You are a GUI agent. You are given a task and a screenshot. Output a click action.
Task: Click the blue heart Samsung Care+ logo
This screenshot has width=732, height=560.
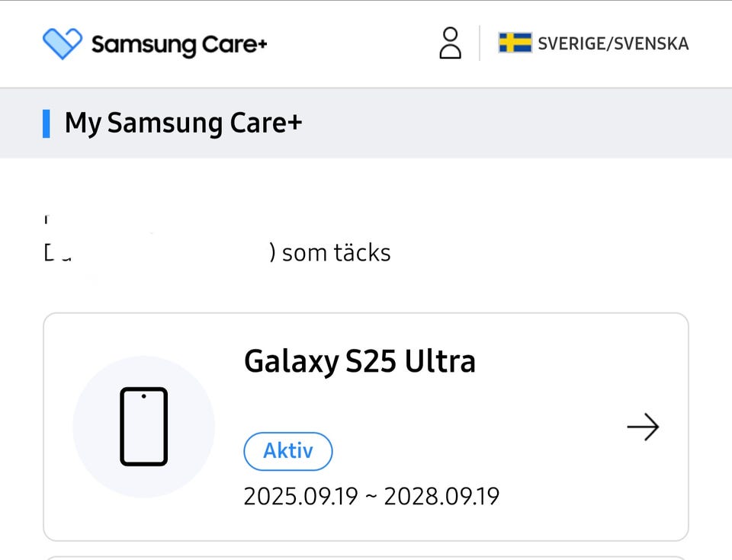(62, 43)
